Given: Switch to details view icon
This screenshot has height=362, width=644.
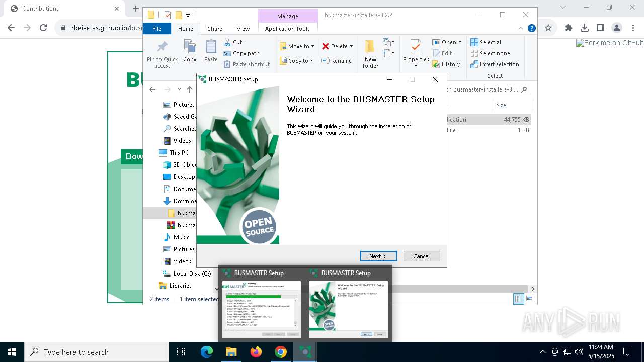Looking at the screenshot, I should 519,299.
